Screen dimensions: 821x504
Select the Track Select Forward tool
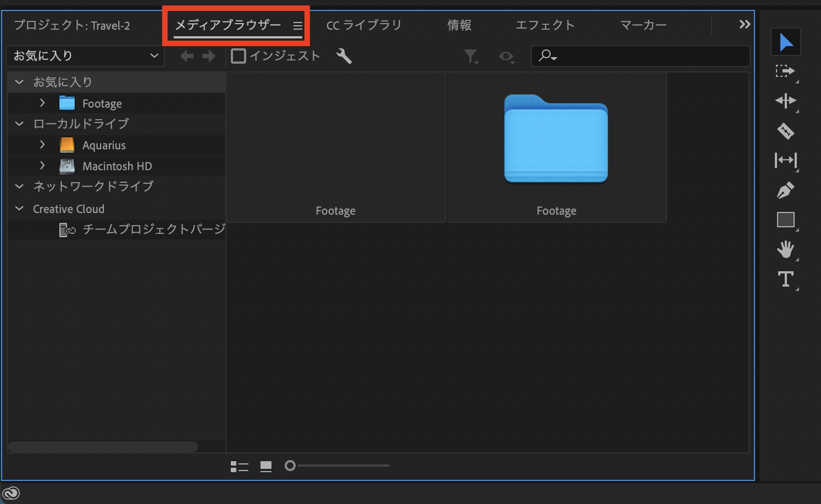(x=785, y=71)
